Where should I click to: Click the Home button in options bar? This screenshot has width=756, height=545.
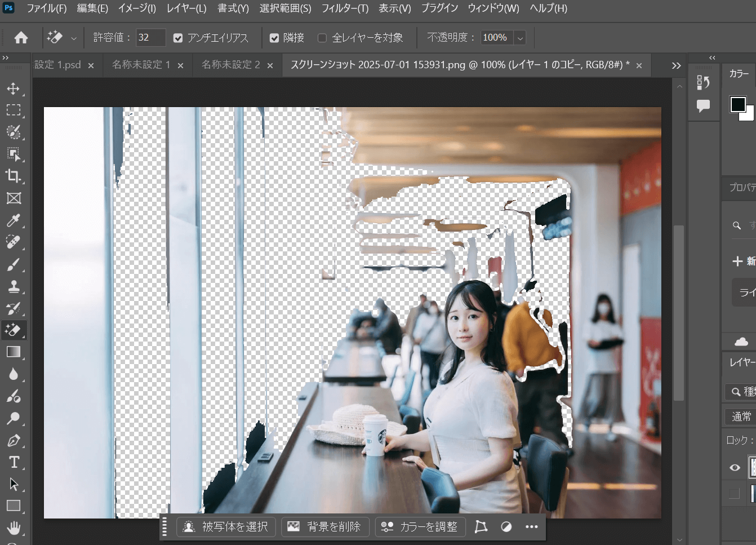coord(21,38)
